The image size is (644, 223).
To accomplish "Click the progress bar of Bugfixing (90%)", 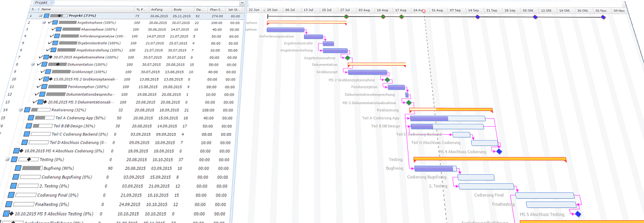I will coord(32,168).
